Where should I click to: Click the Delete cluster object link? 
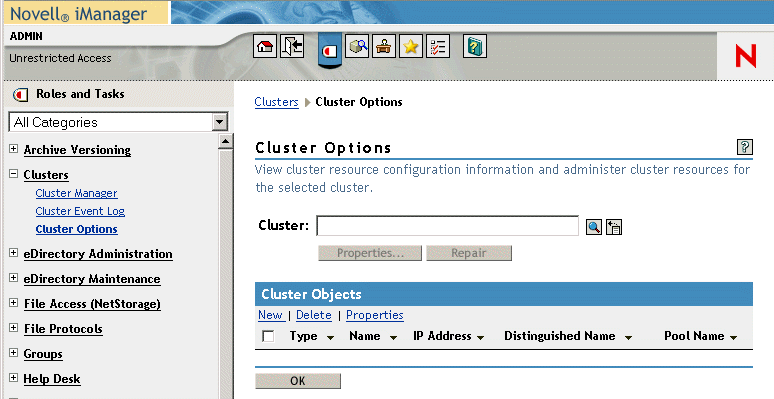tap(314, 315)
